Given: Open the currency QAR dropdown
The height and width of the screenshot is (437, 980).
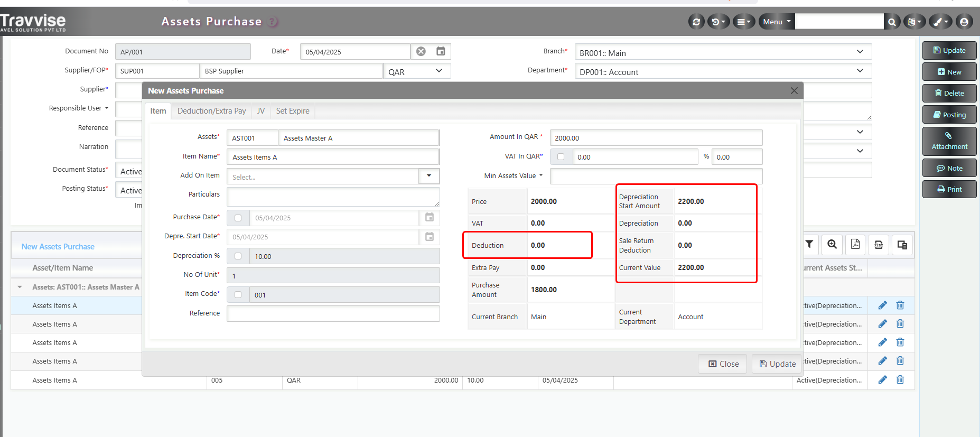Looking at the screenshot, I should 417,71.
